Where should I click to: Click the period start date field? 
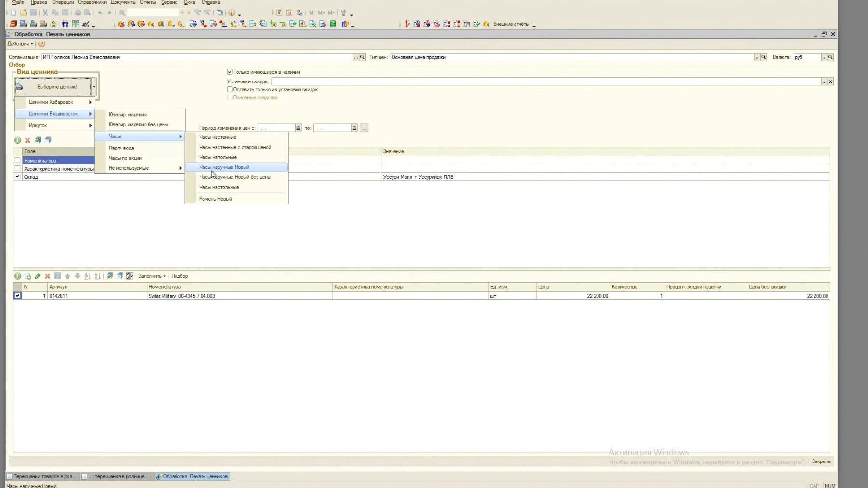[x=276, y=128]
